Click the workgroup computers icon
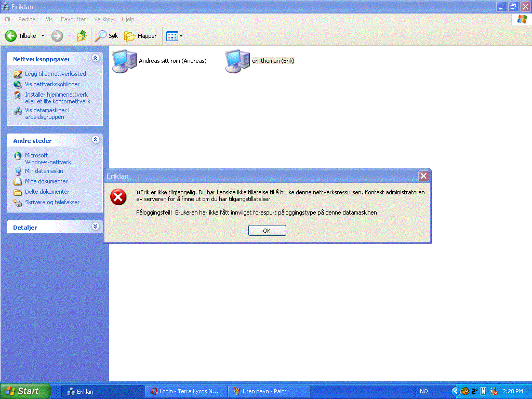 [x=18, y=111]
